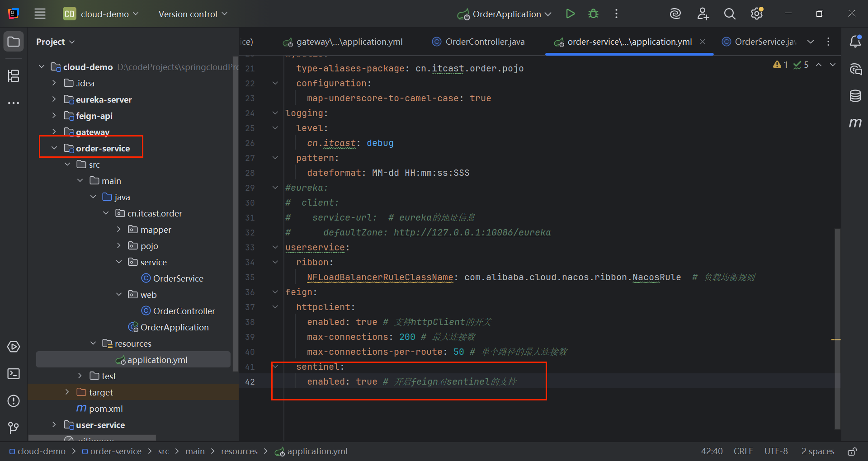The height and width of the screenshot is (461, 868).
Task: Follow the http://127.0.0.1:10086/eureka link
Action: click(472, 232)
